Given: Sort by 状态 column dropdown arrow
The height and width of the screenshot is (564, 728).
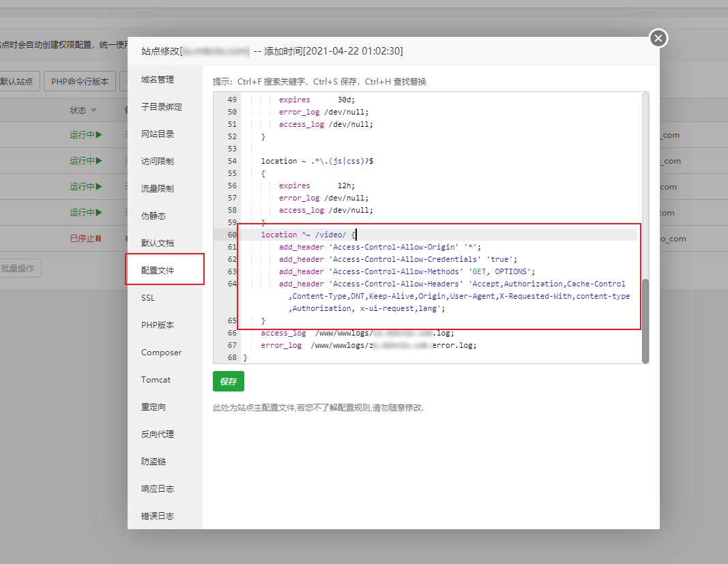Looking at the screenshot, I should point(93,110).
